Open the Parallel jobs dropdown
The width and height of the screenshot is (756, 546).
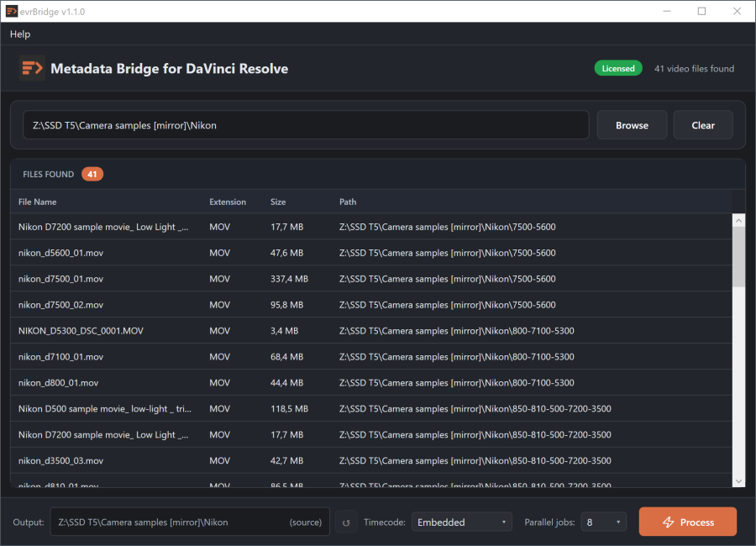click(x=603, y=522)
